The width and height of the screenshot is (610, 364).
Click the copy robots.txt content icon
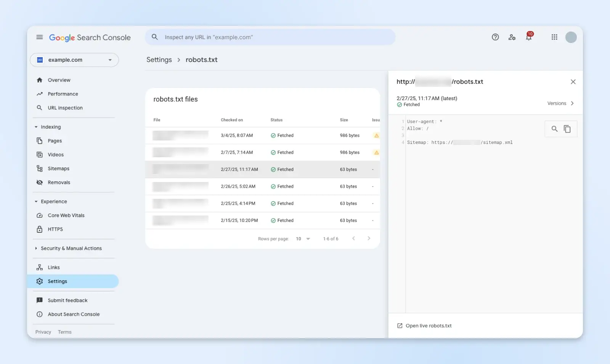pyautogui.click(x=567, y=129)
